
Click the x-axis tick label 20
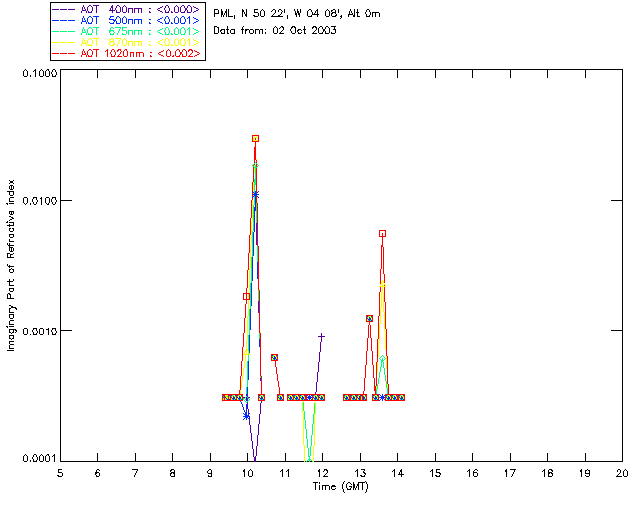coord(622,473)
